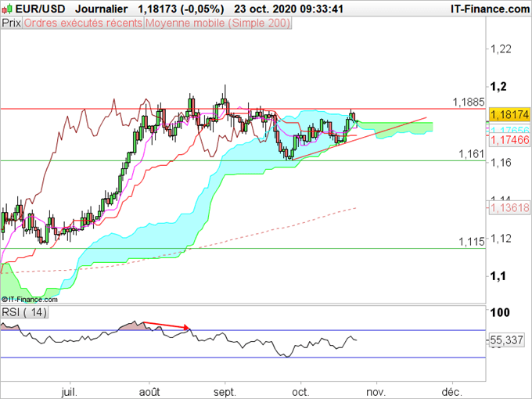Click the sept. date axis label
This screenshot has width=532, height=399.
pos(225,392)
